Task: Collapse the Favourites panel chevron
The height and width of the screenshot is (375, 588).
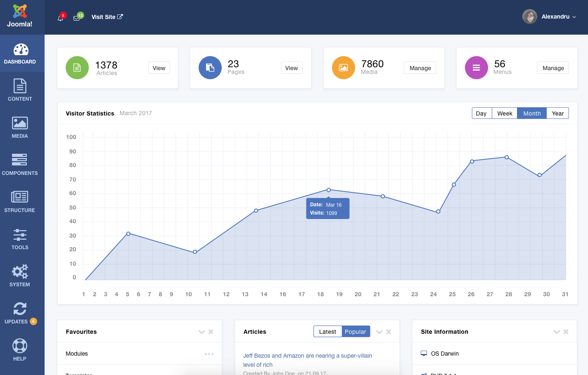Action: [x=202, y=332]
